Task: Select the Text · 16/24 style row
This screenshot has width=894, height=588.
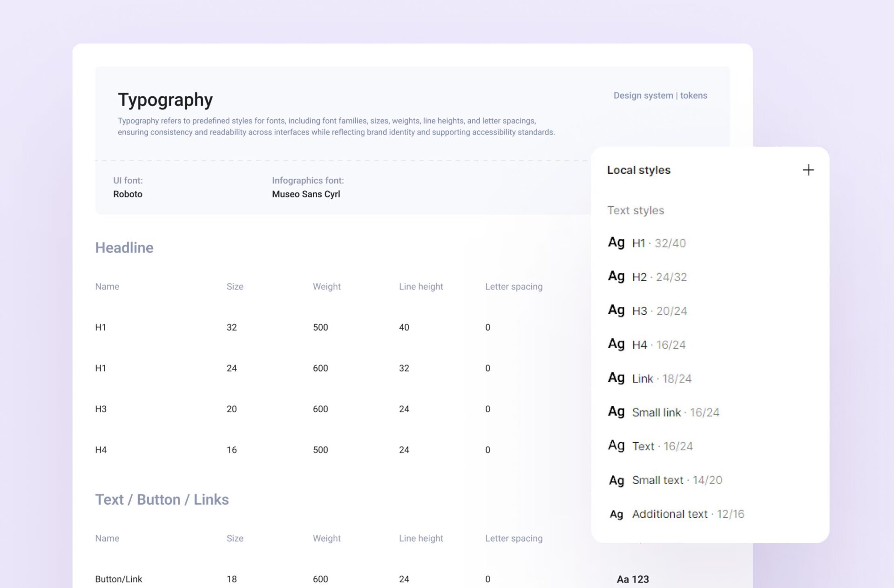Action: (x=662, y=446)
